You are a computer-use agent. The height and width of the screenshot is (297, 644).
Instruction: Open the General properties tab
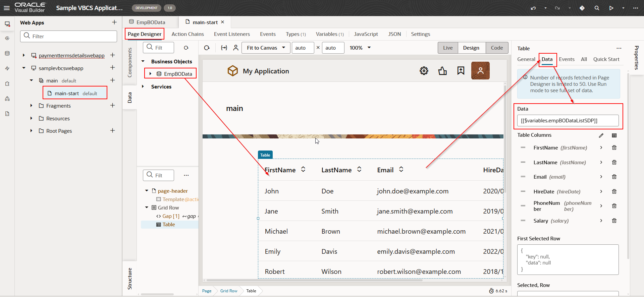coord(526,59)
